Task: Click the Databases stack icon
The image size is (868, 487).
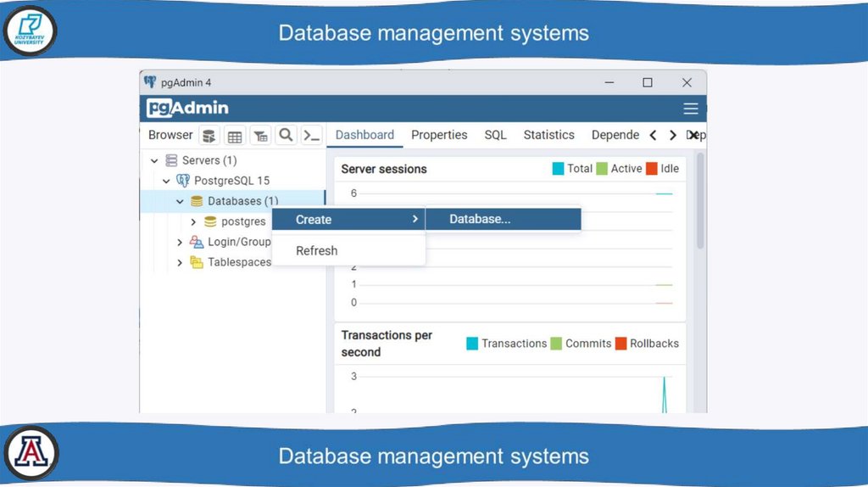Action: (x=197, y=201)
